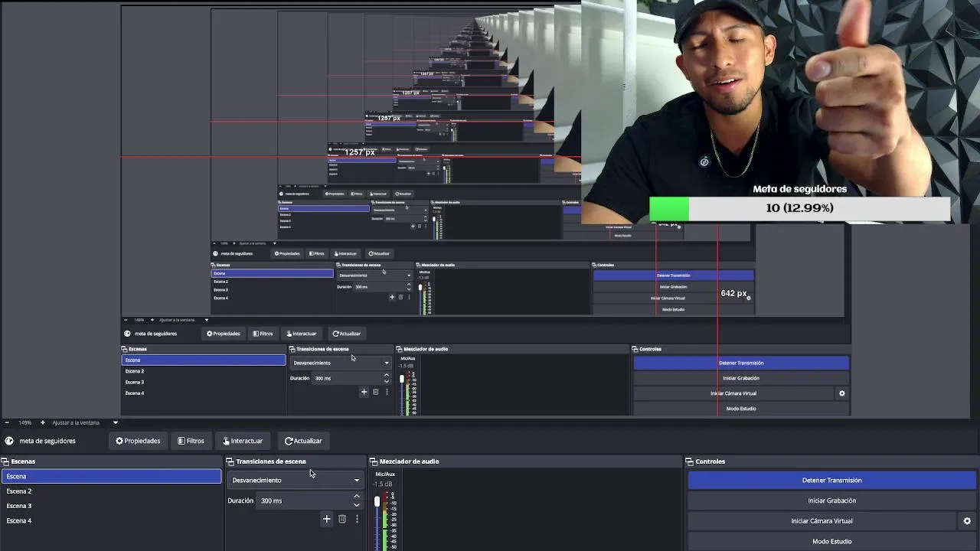The height and width of the screenshot is (551, 980).
Task: Open virtual camera settings gear icon
Action: (x=967, y=521)
